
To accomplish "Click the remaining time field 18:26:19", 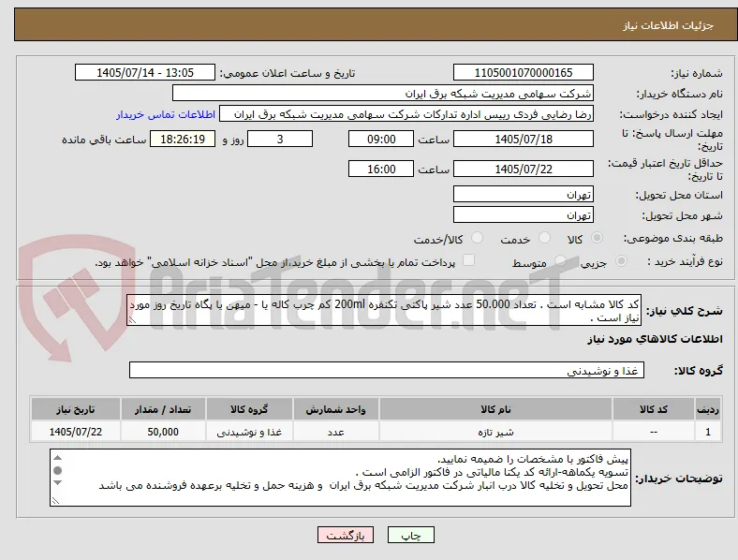I will [183, 140].
